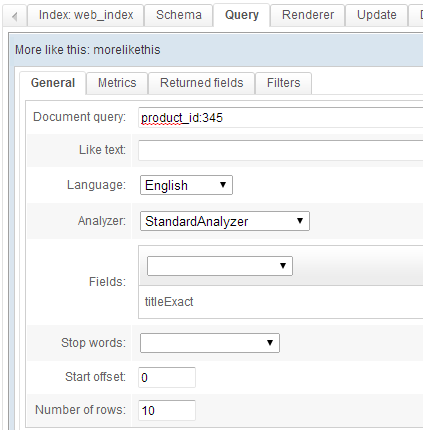Open the Metrics sub-tab
This screenshot has height=430, width=423.
117,83
